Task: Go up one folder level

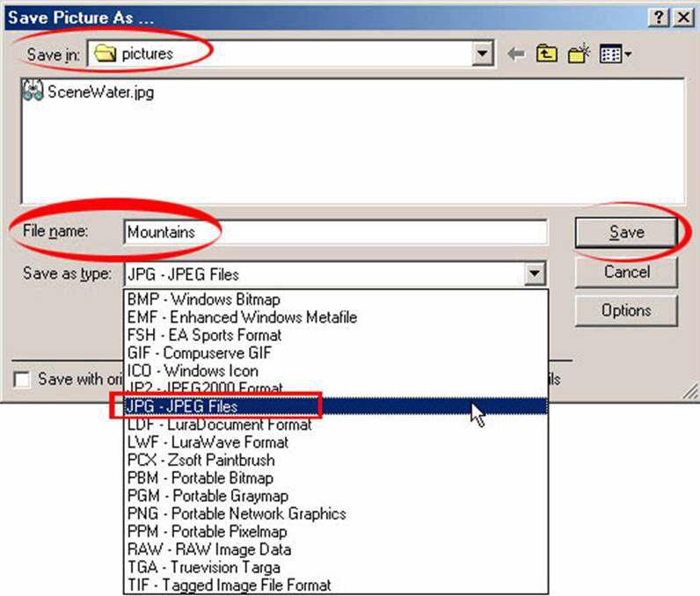Action: click(x=546, y=55)
